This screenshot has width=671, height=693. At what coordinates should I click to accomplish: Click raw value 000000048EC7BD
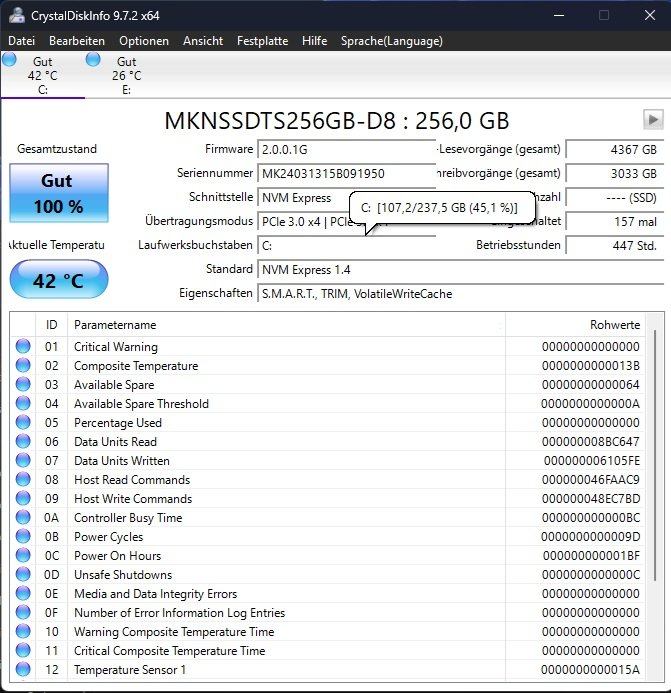[591, 499]
